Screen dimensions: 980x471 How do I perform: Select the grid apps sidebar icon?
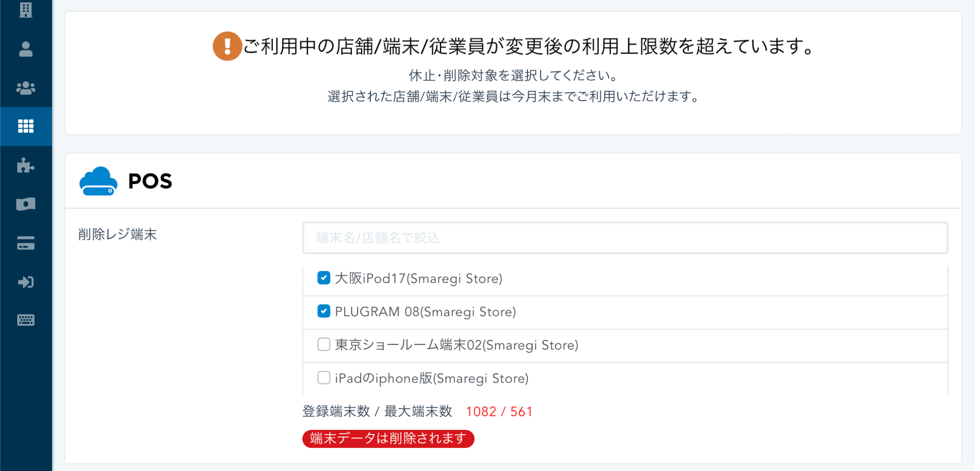pyautogui.click(x=26, y=126)
